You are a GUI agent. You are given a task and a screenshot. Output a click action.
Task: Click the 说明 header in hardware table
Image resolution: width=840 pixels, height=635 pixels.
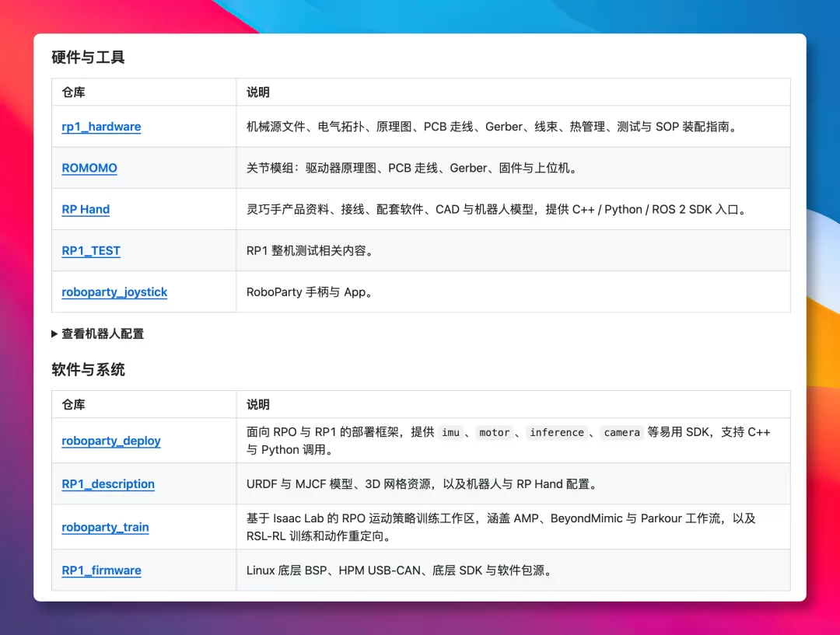click(x=257, y=92)
